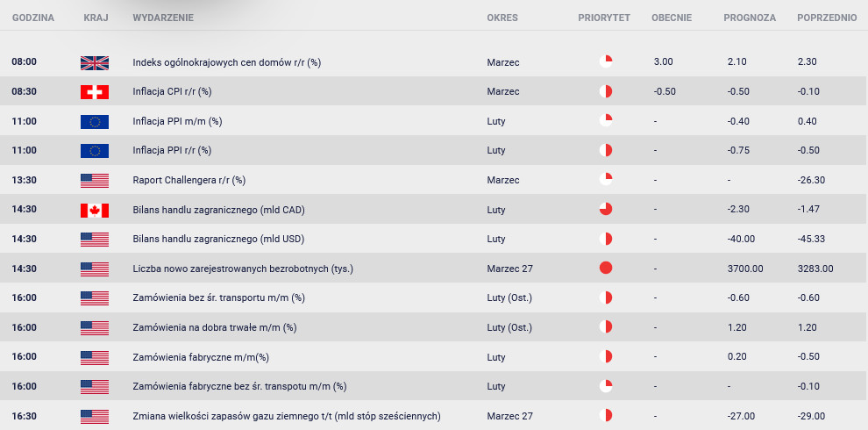This screenshot has height=430, width=868.
Task: Click the POPRZEDNIO column header
Action: pyautogui.click(x=827, y=18)
